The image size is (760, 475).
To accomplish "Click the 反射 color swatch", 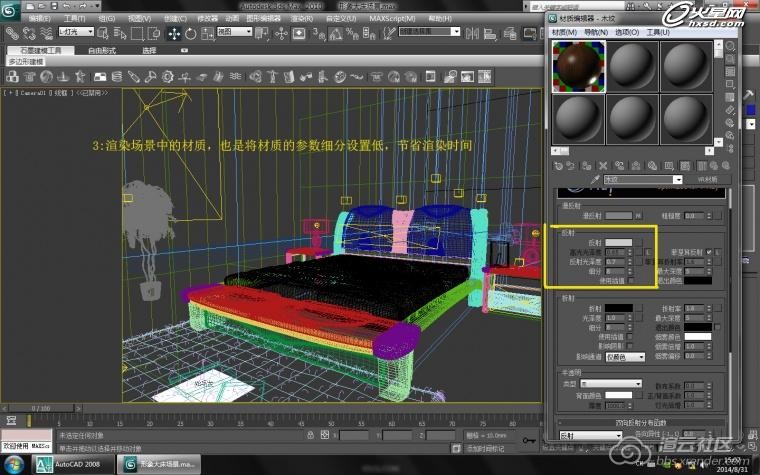I will [618, 242].
